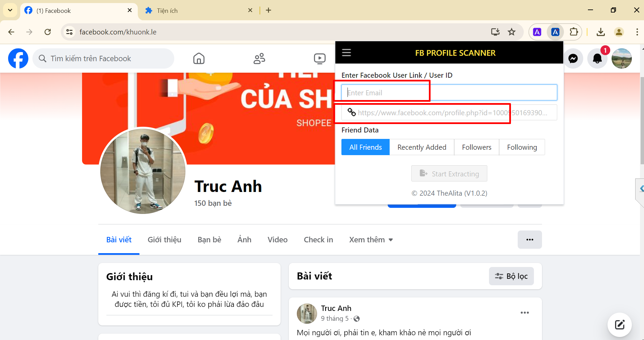Open Messenger chat icon
Viewport: 644px width, 340px height.
573,58
